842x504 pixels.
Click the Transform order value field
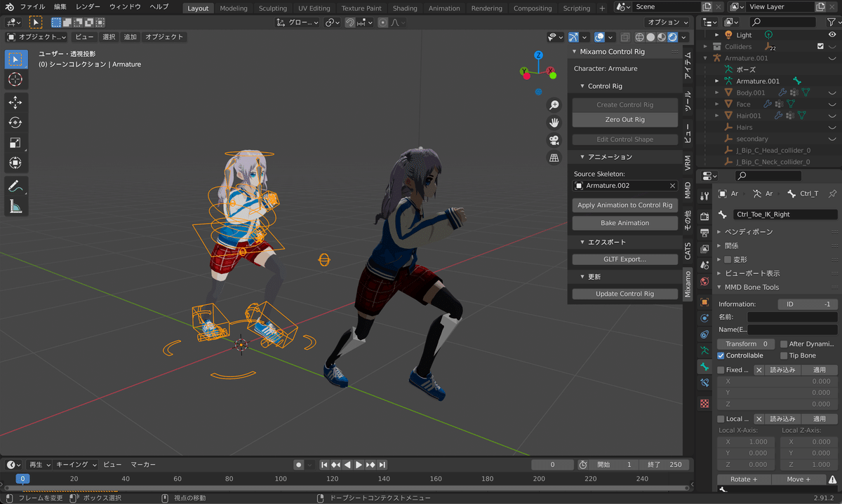tap(745, 344)
